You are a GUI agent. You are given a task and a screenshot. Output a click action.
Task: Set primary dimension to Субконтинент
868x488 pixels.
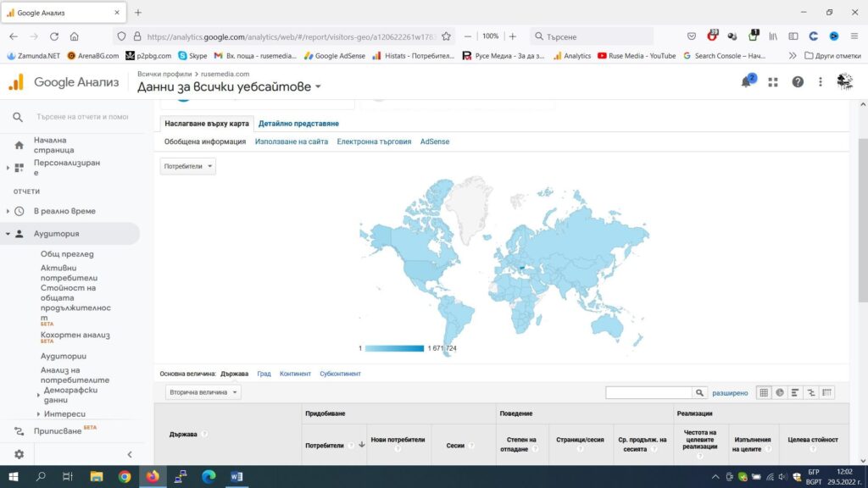(x=340, y=374)
